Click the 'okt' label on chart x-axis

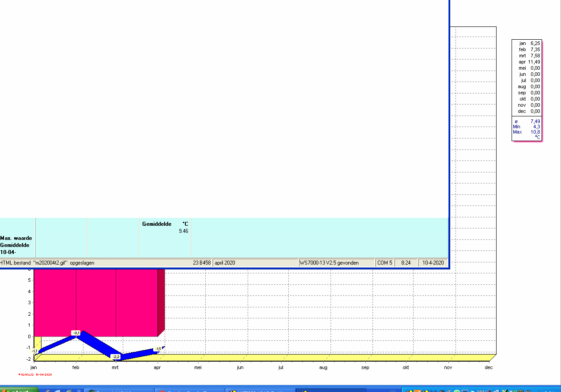click(406, 367)
